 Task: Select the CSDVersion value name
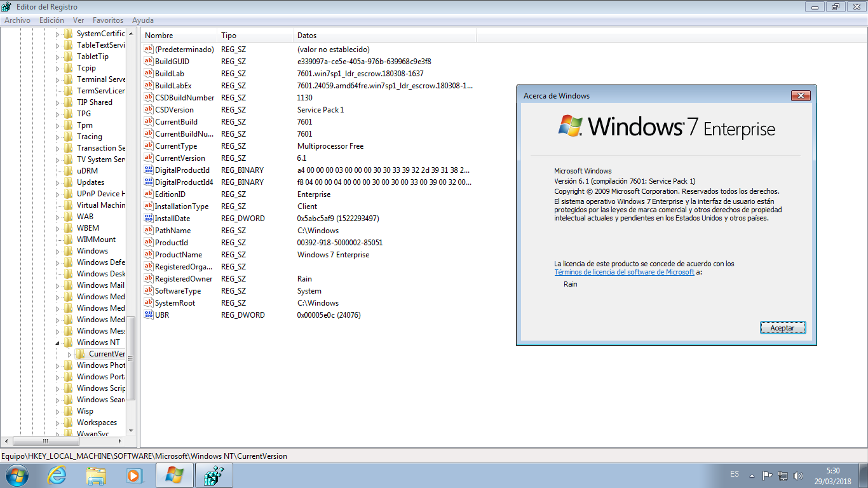point(174,110)
